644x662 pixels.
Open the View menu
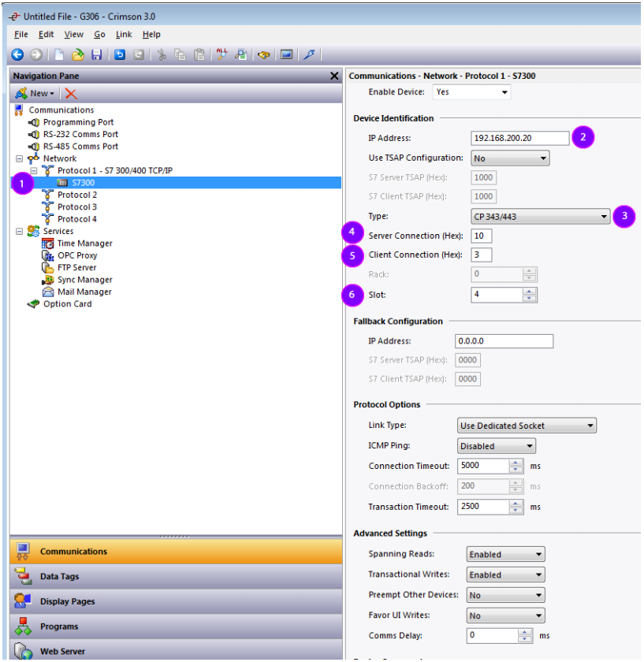click(73, 35)
